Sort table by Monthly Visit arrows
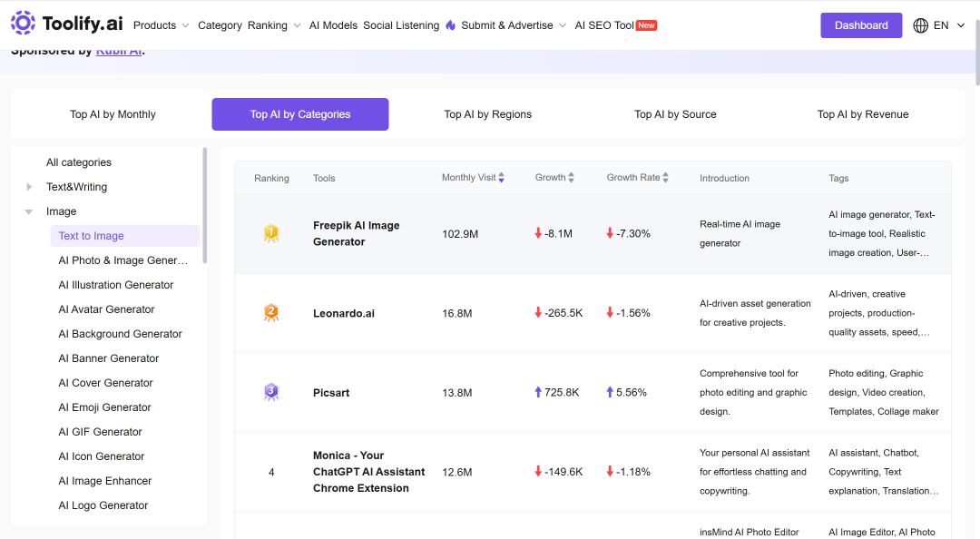The image size is (980, 539). (x=501, y=178)
